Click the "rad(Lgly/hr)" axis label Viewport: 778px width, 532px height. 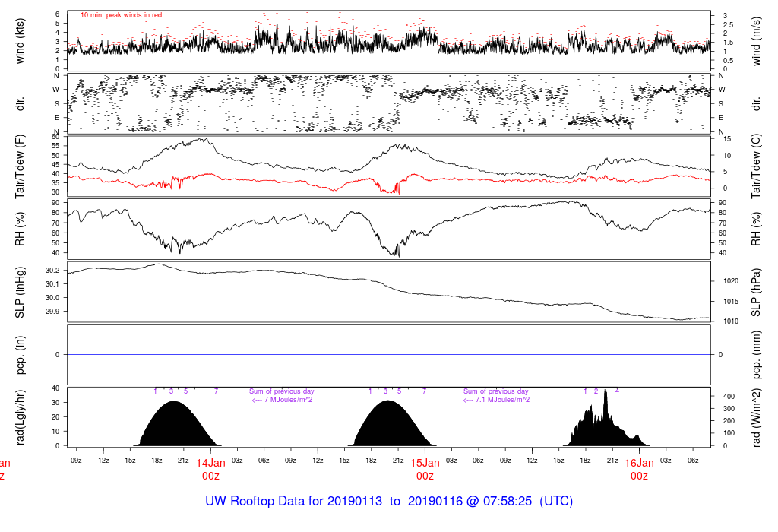click(x=20, y=417)
